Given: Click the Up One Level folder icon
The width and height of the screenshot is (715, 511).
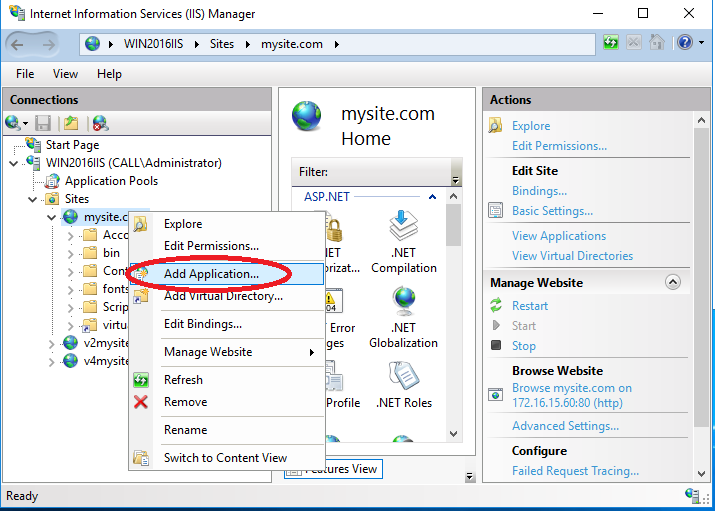Looking at the screenshot, I should click(71, 123).
